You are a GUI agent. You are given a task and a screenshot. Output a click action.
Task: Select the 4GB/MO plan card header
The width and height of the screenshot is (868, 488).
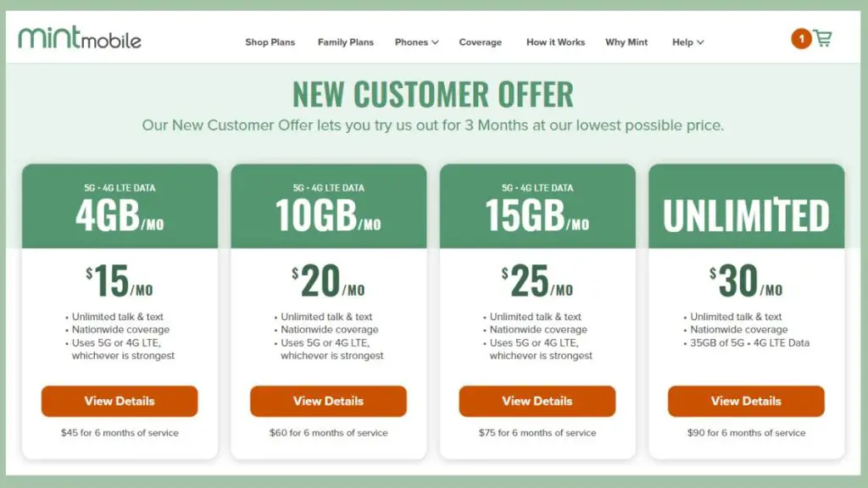[x=120, y=206]
